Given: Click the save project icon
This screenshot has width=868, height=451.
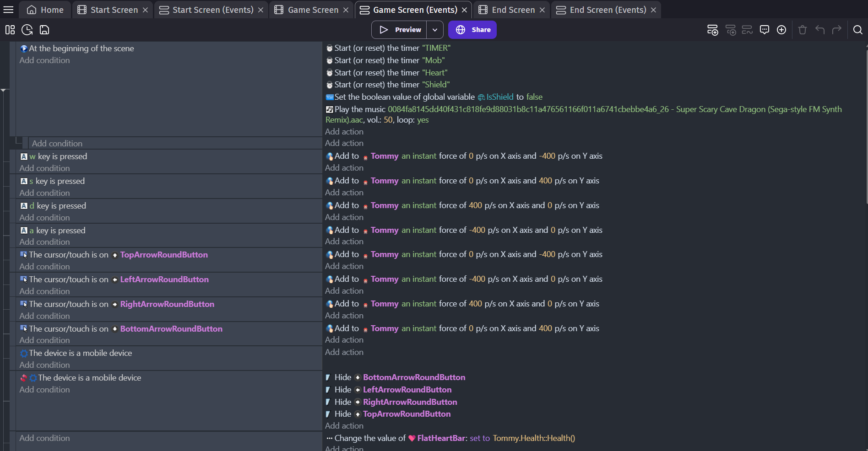Looking at the screenshot, I should tap(44, 30).
